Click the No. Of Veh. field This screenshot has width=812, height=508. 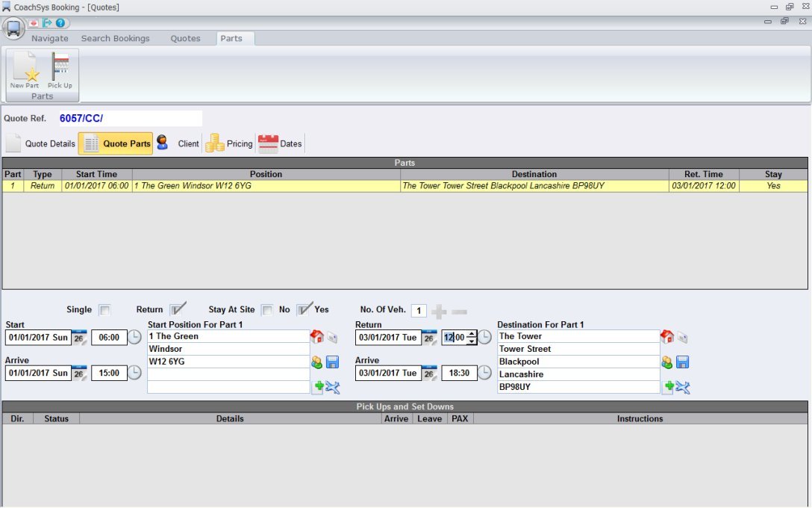tap(419, 311)
